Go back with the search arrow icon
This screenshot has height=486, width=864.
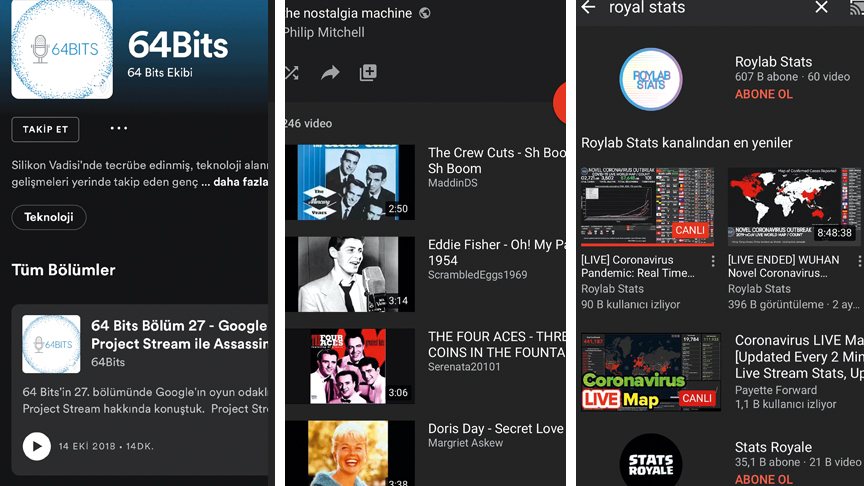[588, 7]
